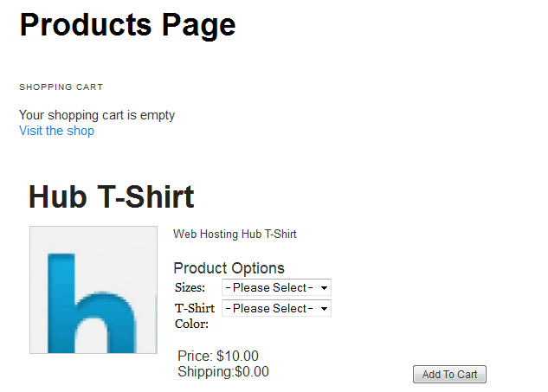The width and height of the screenshot is (548, 392).
Task: Open the T-Shirt Color Please Select dropdown
Action: (269, 308)
